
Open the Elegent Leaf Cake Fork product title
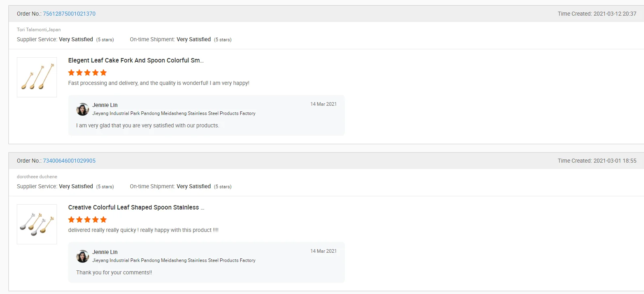136,60
